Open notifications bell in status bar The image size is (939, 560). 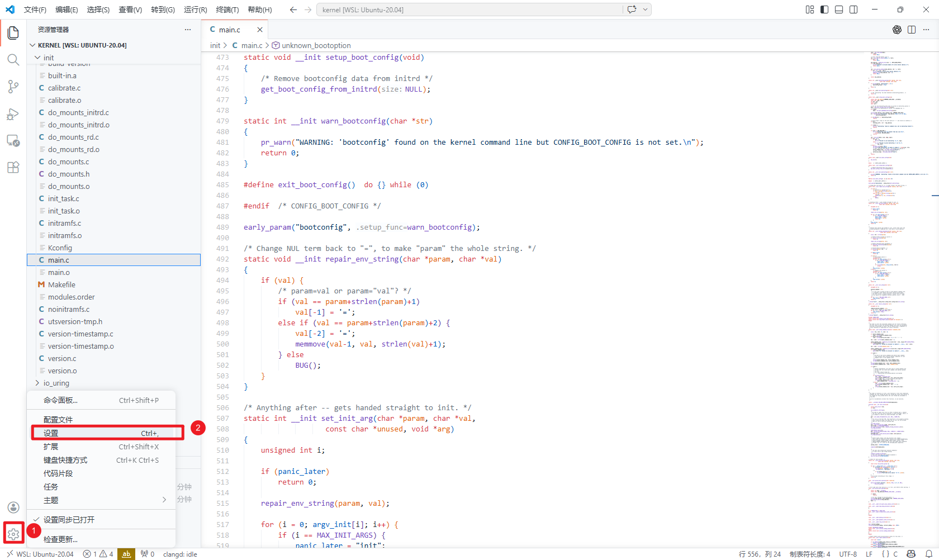(929, 554)
